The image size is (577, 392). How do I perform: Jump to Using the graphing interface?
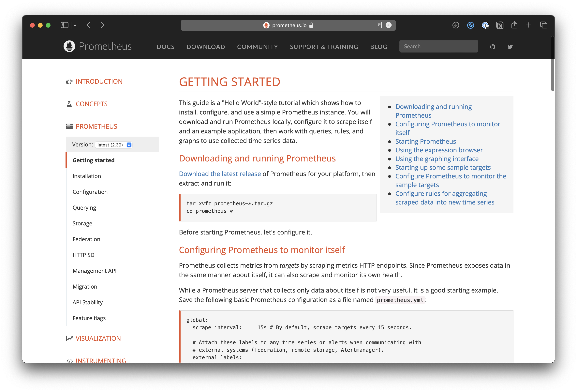coord(437,159)
